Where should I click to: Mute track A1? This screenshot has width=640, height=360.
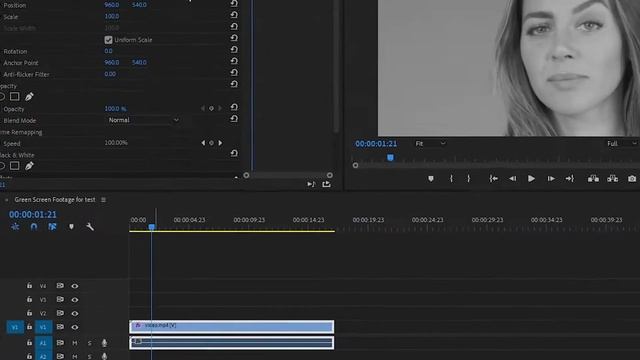pos(75,343)
